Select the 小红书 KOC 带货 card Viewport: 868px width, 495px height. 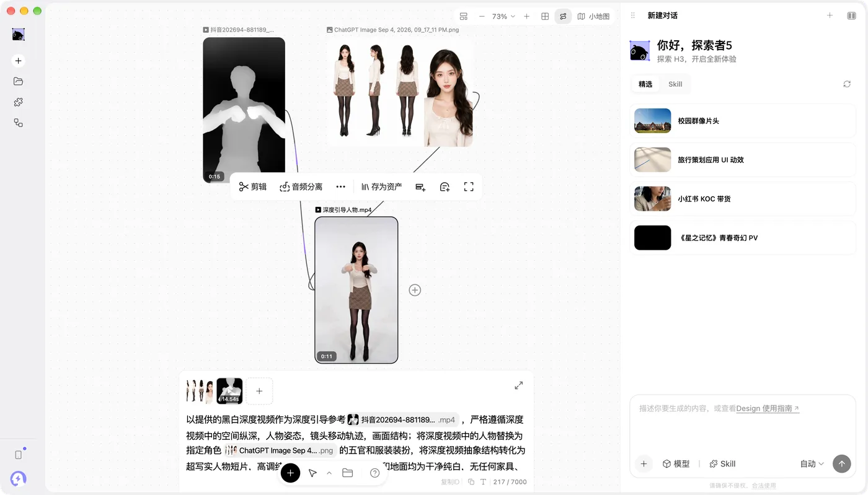[743, 199]
